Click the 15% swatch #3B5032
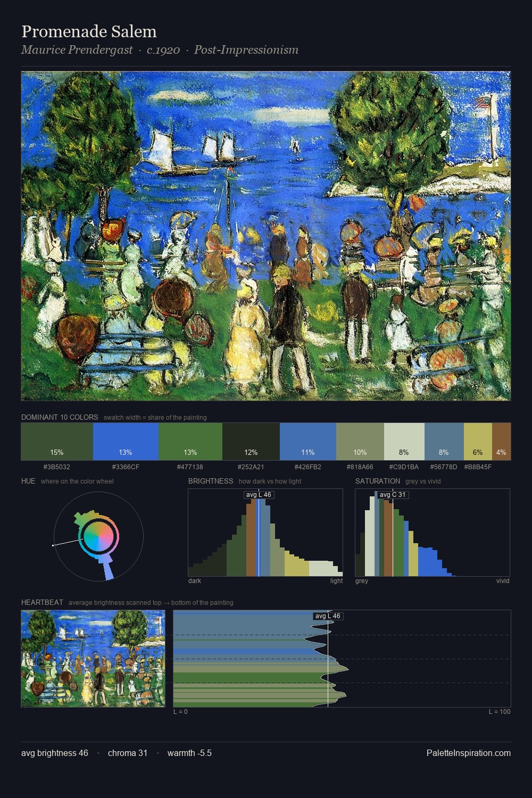Viewport: 532px width, 798px height. pyautogui.click(x=57, y=442)
